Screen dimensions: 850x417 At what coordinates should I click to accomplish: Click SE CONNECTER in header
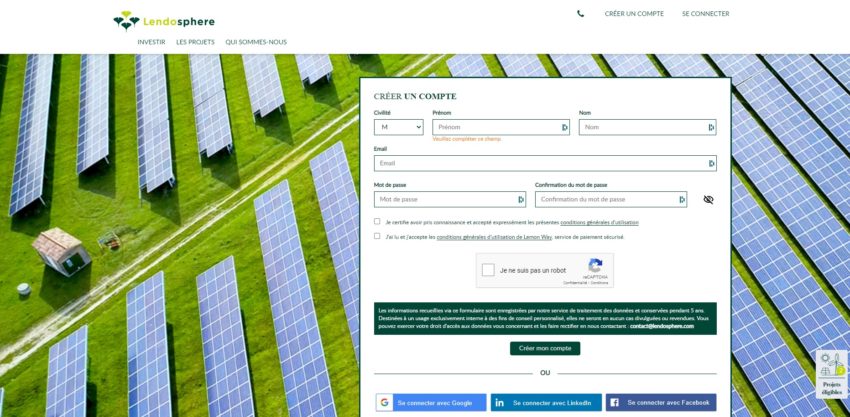click(705, 14)
